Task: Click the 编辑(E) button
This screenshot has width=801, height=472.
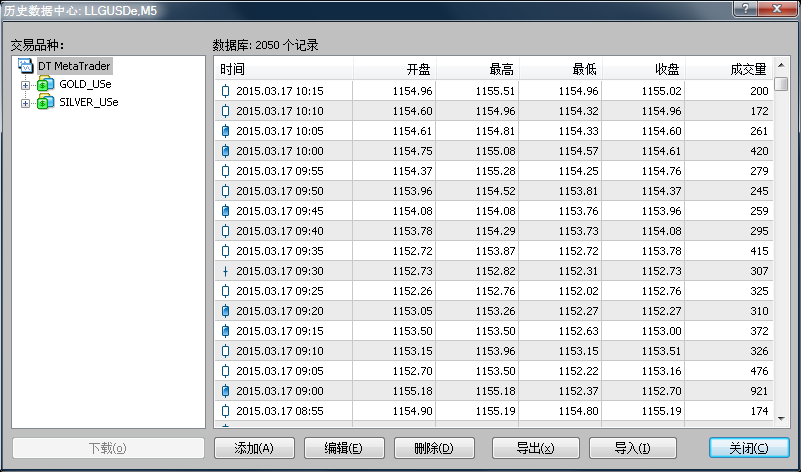Action: click(344, 448)
